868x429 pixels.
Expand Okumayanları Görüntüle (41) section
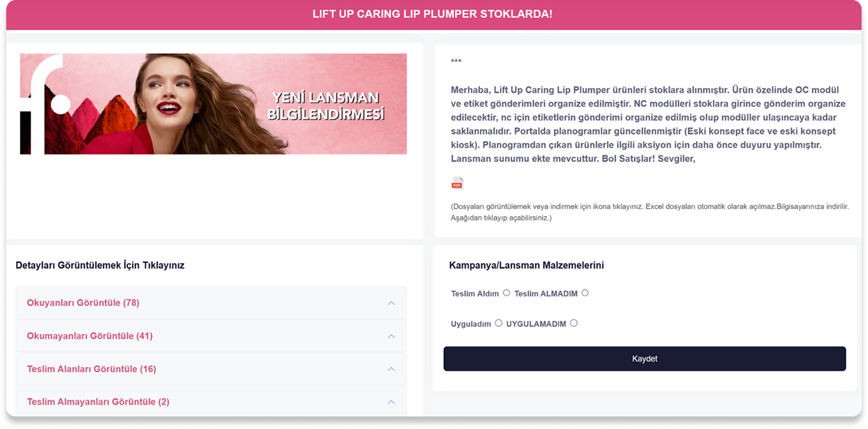pyautogui.click(x=211, y=336)
